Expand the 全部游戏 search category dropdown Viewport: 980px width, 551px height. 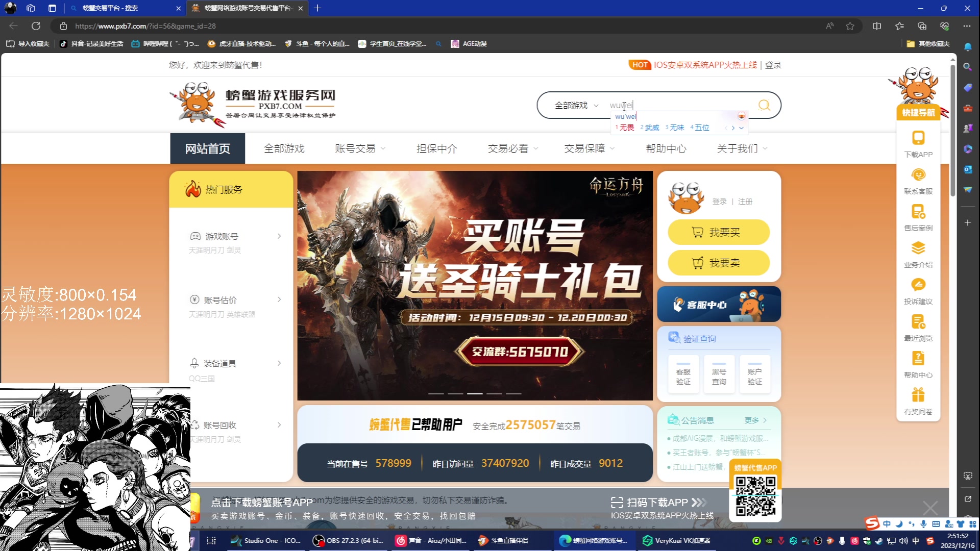577,105
